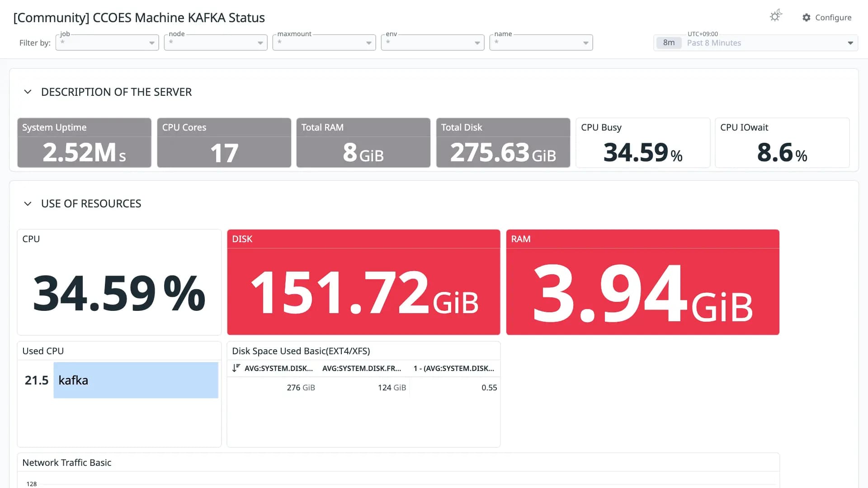Click the 124 GiB table cell
The width and height of the screenshot is (868, 488).
392,388
